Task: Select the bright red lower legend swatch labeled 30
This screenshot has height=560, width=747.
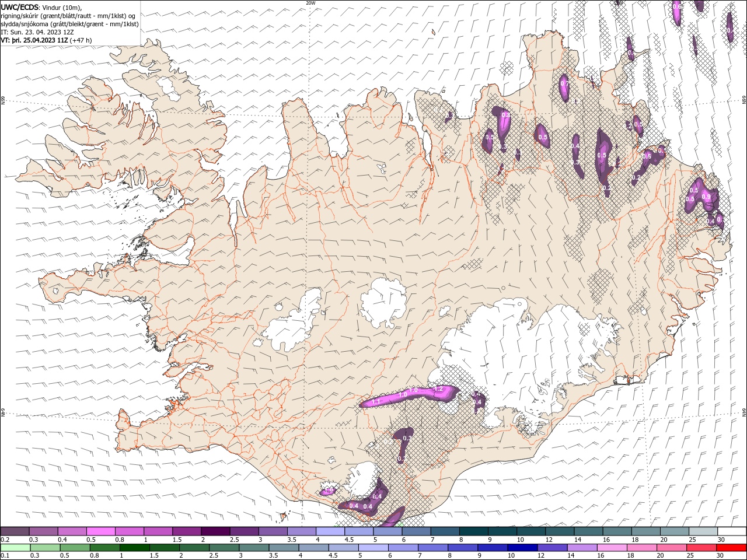Action: [x=732, y=548]
